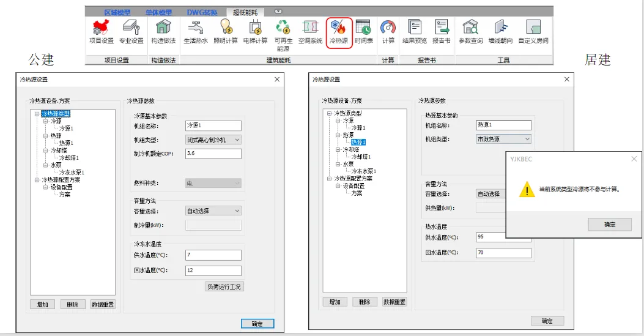
Task: Click 机组名称 field containing 热源1
Action: coord(503,125)
